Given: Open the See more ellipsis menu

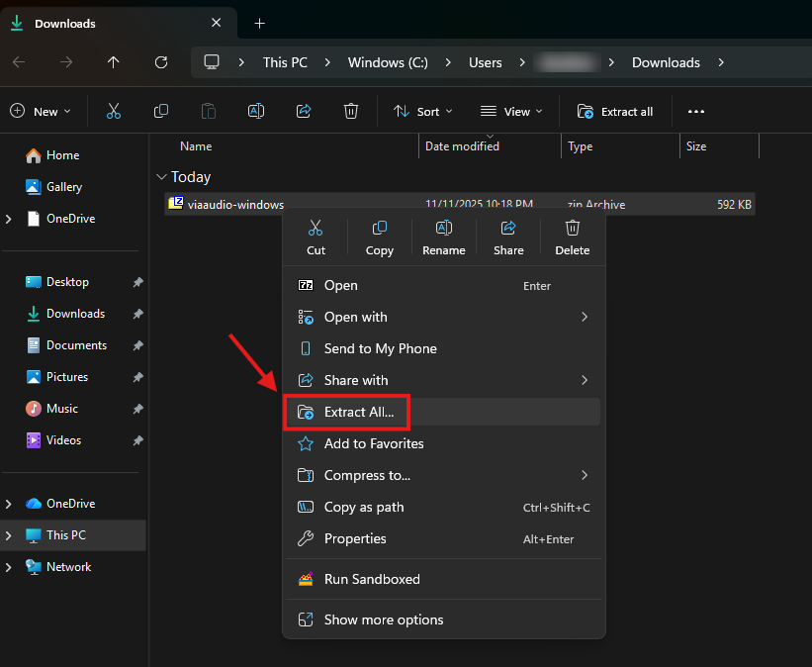Looking at the screenshot, I should click(x=696, y=112).
